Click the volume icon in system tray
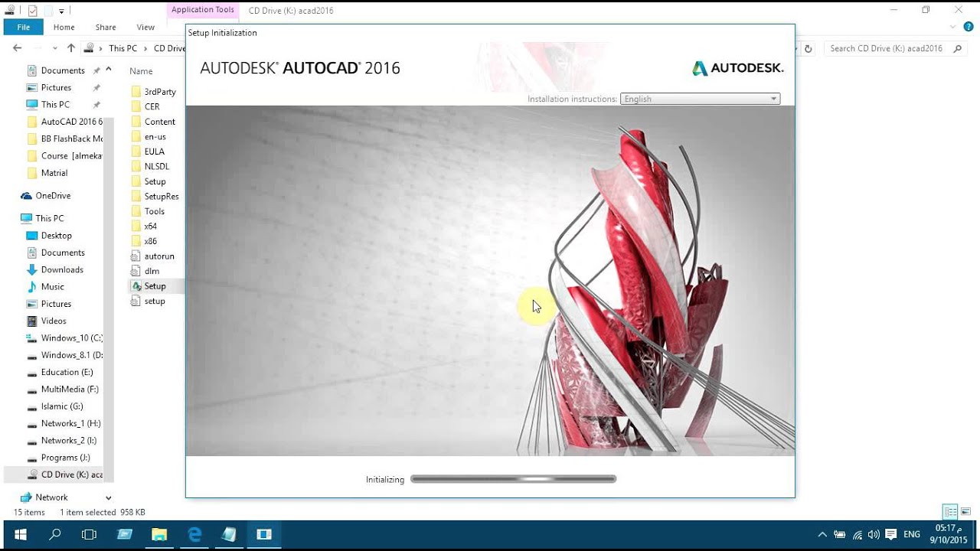980x551 pixels. tap(874, 534)
